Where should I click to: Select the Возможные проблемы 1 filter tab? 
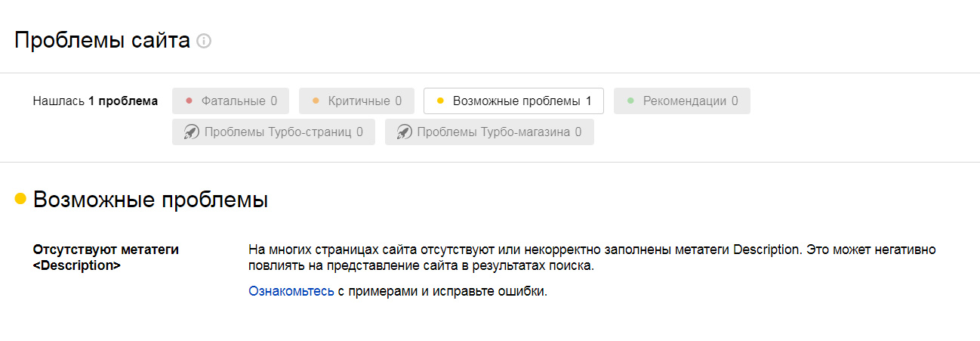pyautogui.click(x=513, y=101)
